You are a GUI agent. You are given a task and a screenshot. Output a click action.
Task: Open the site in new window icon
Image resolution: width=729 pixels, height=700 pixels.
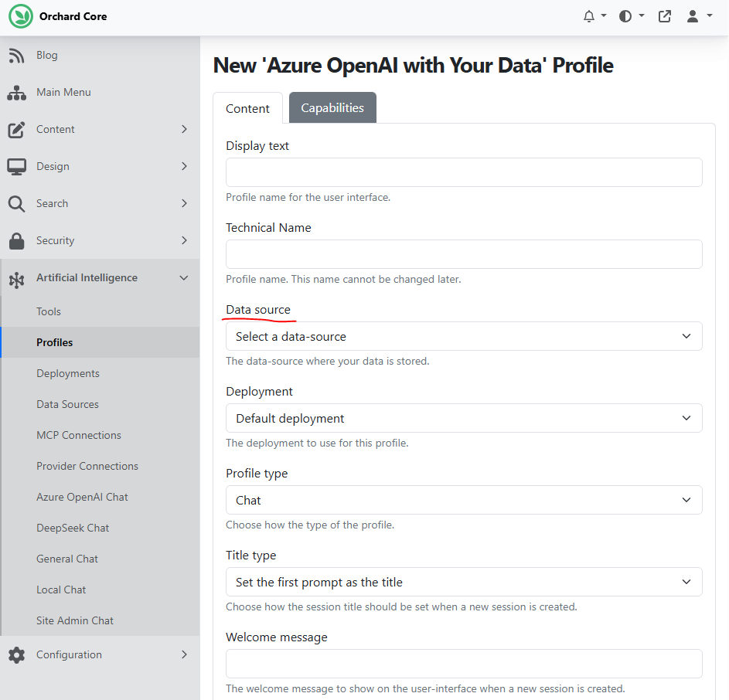click(665, 16)
